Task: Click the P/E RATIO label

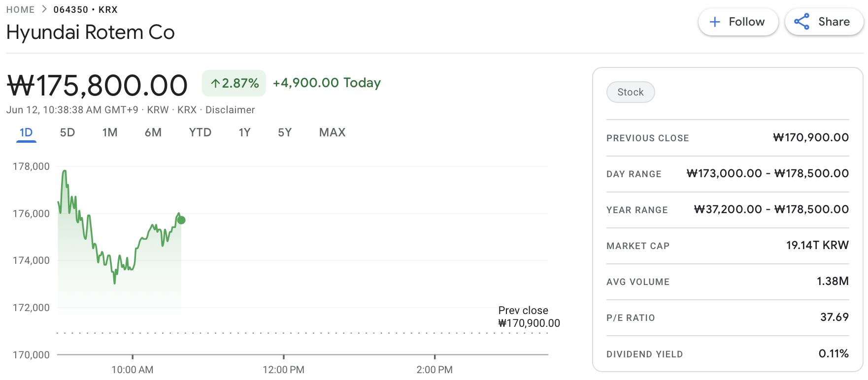Action: (631, 318)
